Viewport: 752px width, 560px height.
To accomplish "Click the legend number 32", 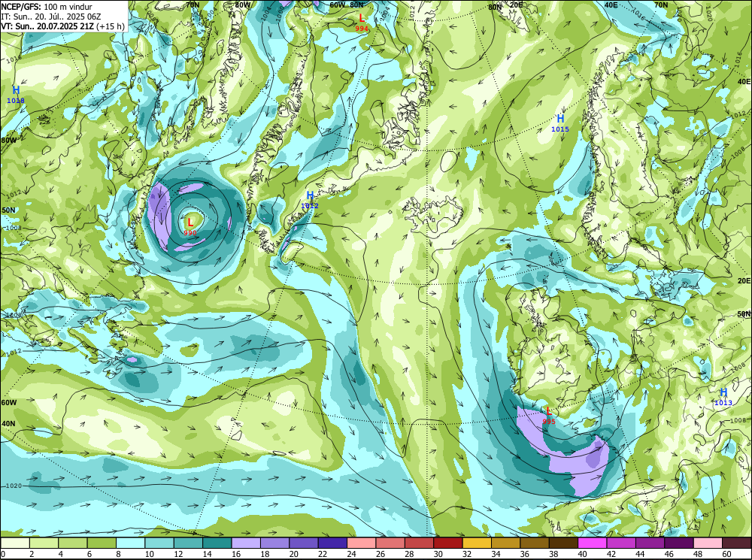I will (467, 554).
